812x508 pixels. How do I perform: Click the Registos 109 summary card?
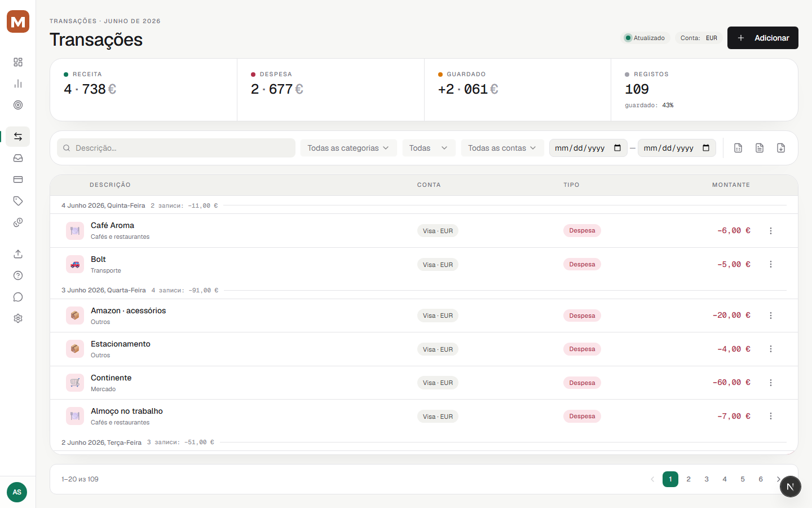(704, 90)
